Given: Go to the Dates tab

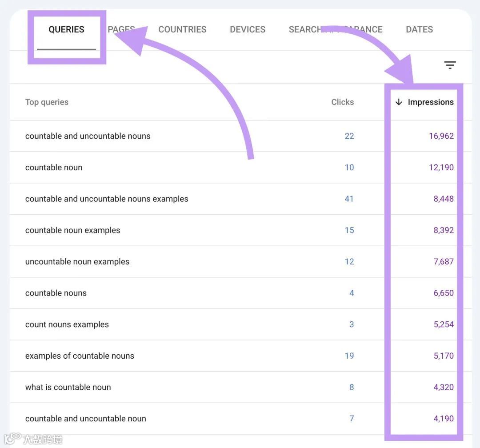Looking at the screenshot, I should pos(419,30).
